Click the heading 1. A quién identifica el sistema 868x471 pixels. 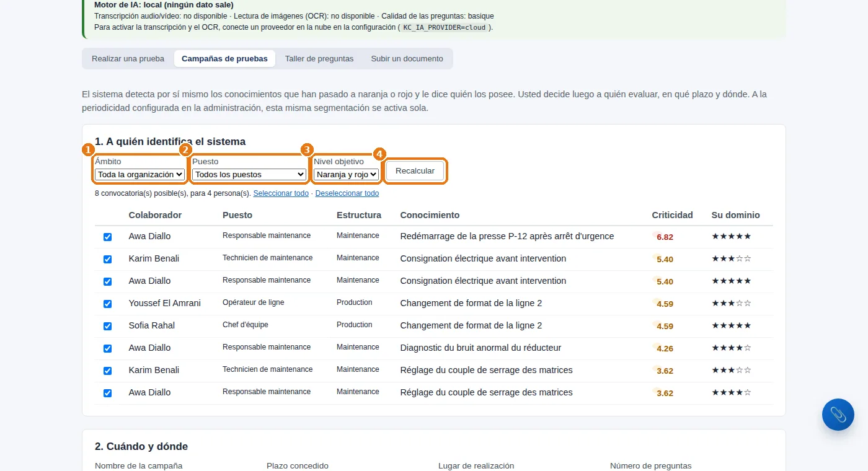[x=170, y=142]
